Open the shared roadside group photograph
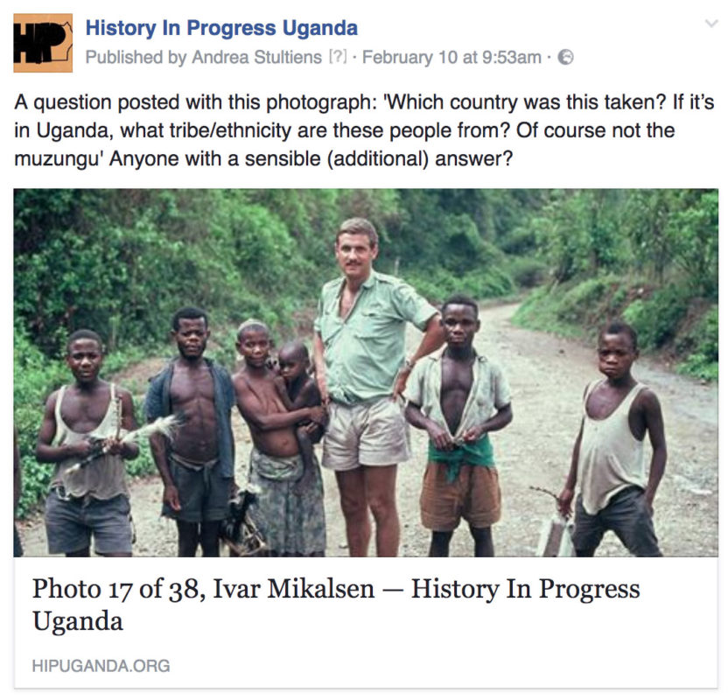728x700 pixels. pyautogui.click(x=366, y=373)
